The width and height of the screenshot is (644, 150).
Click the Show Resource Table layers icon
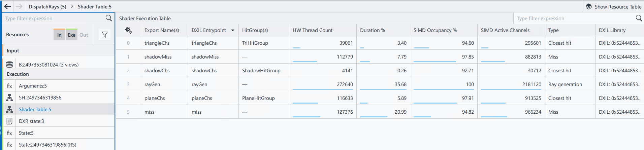click(588, 7)
